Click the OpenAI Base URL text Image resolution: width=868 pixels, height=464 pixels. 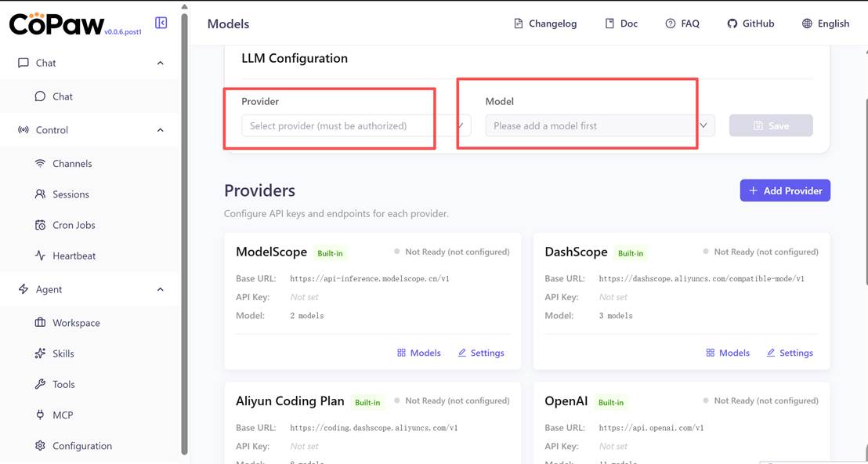pos(651,427)
